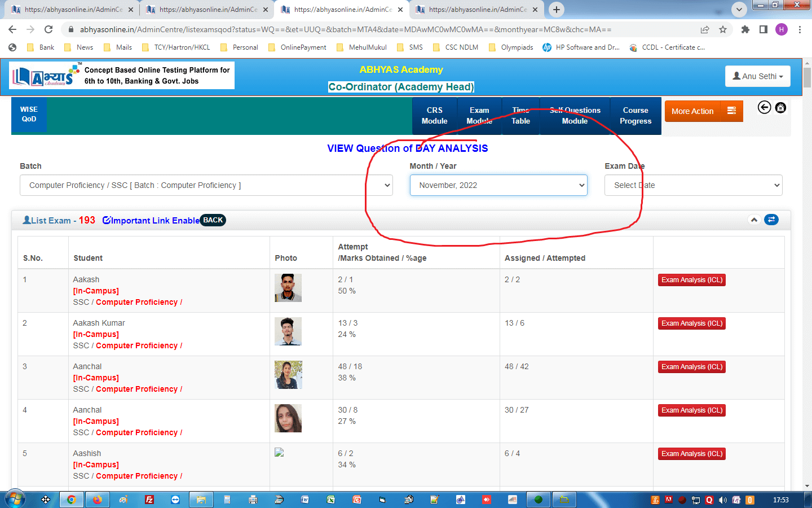Bookmark this page with star icon
Screen dimensions: 812x508
723,29
